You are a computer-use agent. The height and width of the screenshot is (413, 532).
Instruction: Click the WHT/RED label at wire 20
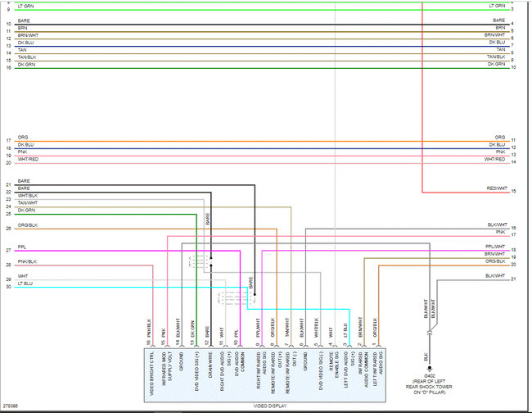[x=28, y=159]
